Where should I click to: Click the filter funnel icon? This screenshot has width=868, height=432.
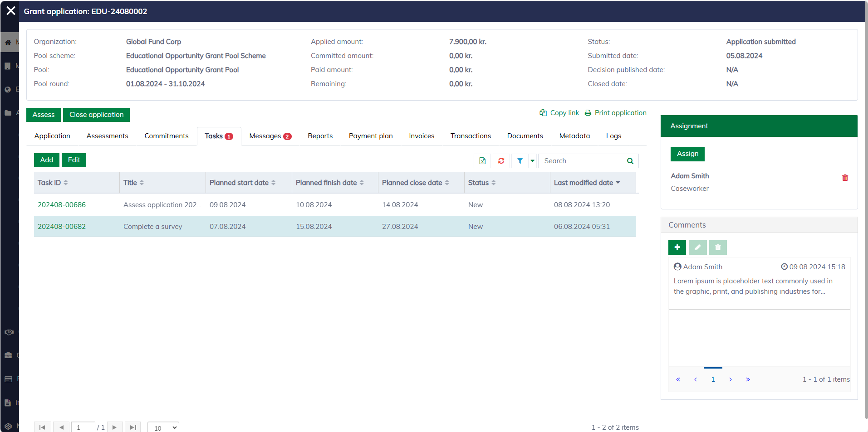point(520,161)
